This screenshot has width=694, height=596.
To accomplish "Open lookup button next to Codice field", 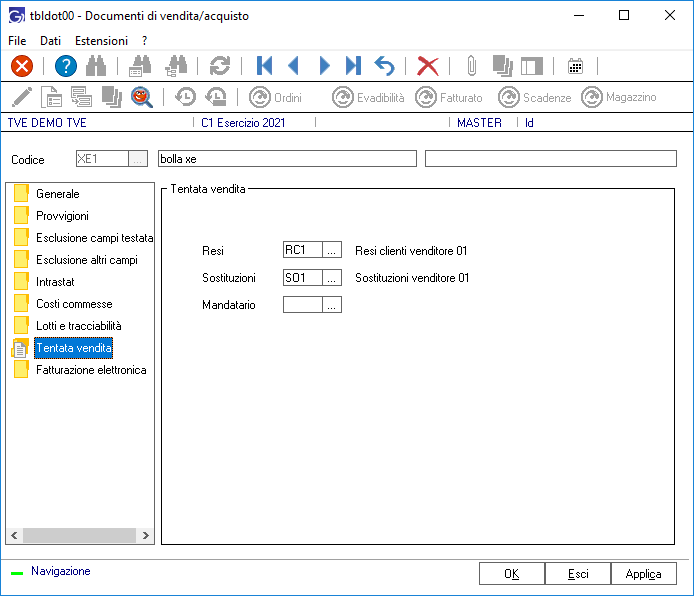I will pos(138,158).
